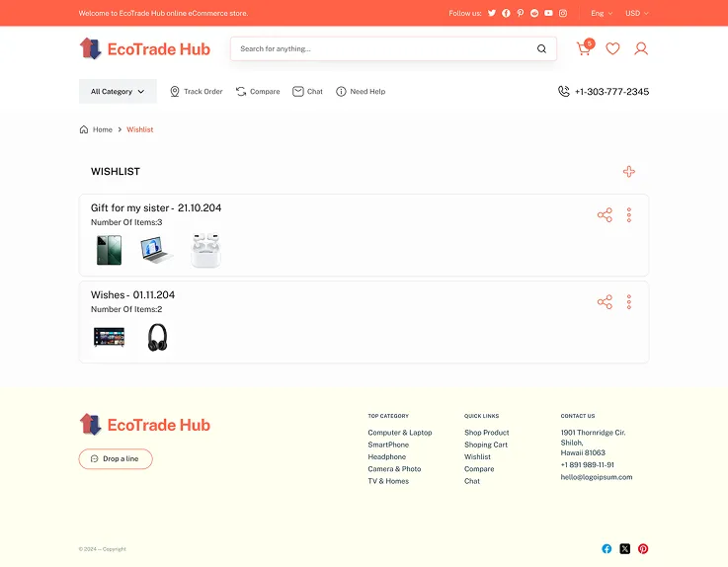This screenshot has height=567, width=728.
Task: Share the 'Gift for my sister' wishlist
Action: [605, 215]
